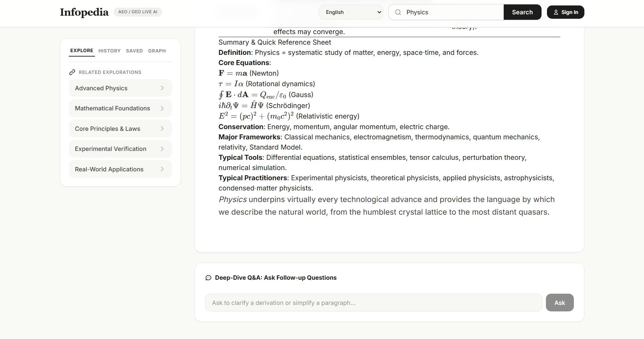Screen dimensions: 644x339
Task: Click the link icon beside Related Explorations
Action: 72,72
